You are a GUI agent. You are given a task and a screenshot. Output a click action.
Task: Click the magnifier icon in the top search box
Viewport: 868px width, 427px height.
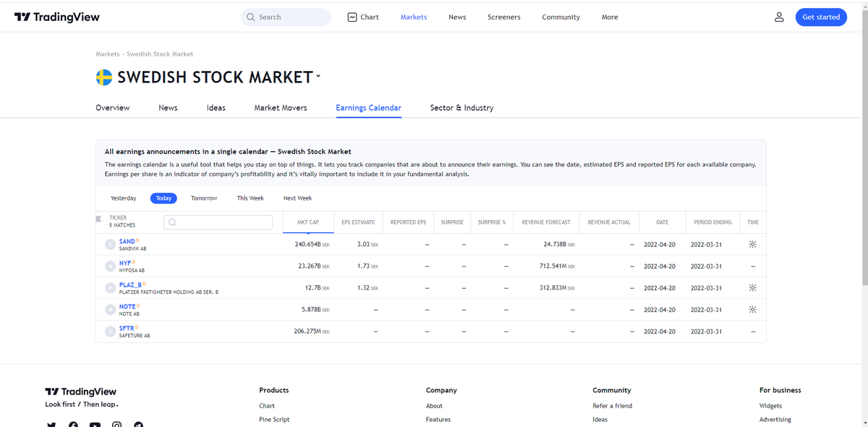(250, 17)
